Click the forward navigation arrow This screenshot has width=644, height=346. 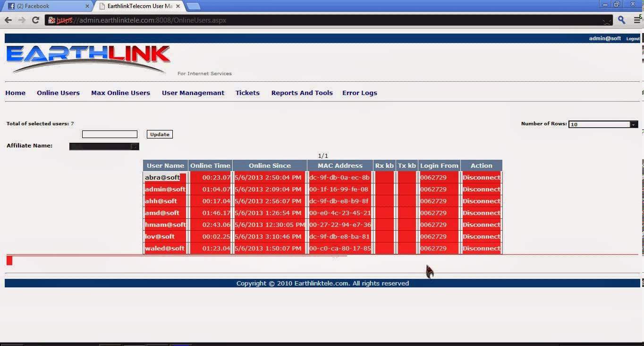click(21, 20)
